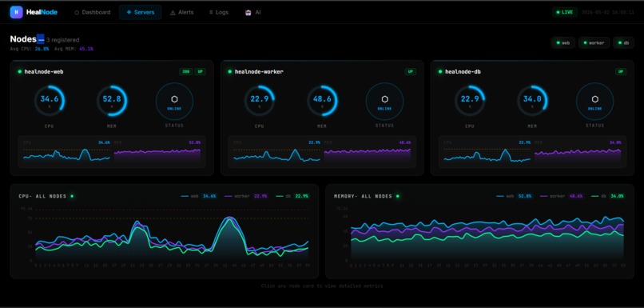644x308 pixels.
Task: Open the Logs tab
Action: pyautogui.click(x=218, y=12)
